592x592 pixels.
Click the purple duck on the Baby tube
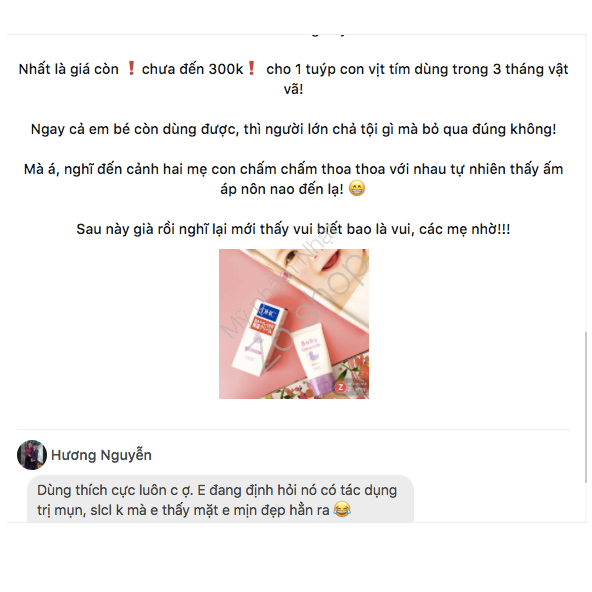coord(313,356)
